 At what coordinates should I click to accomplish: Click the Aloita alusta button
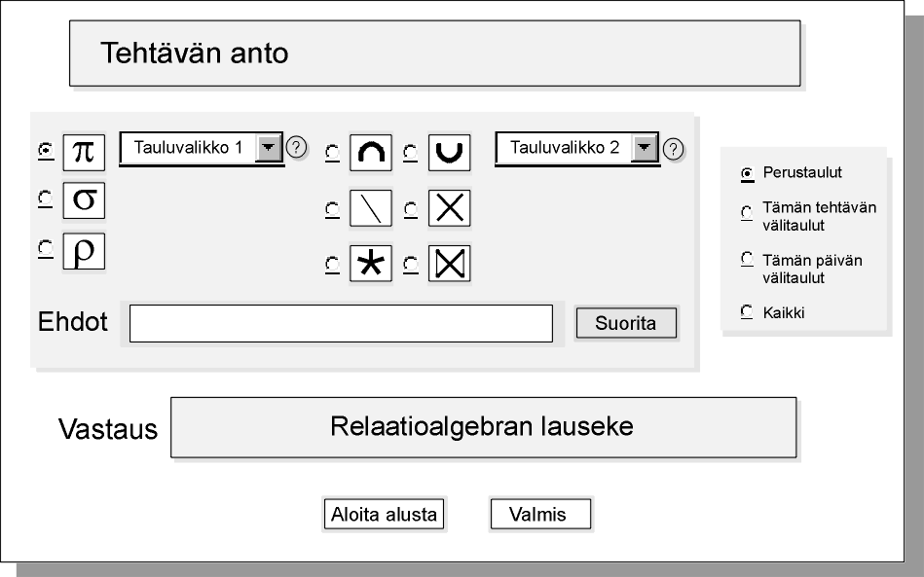coord(385,514)
